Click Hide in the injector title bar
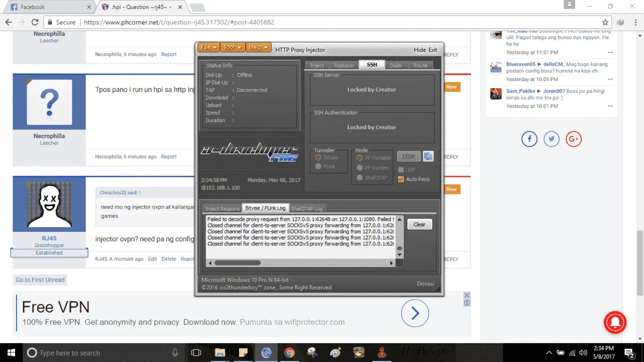Viewport: 644px width, 362px height. pos(420,50)
